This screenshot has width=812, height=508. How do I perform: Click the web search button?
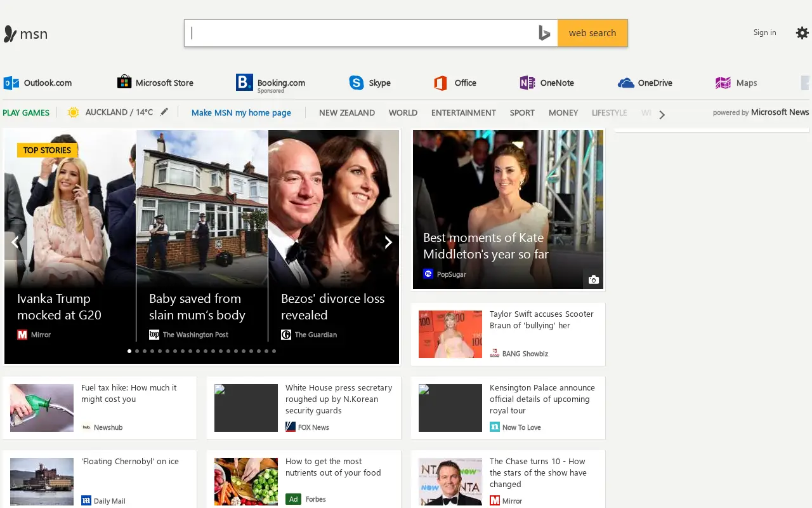tap(593, 33)
